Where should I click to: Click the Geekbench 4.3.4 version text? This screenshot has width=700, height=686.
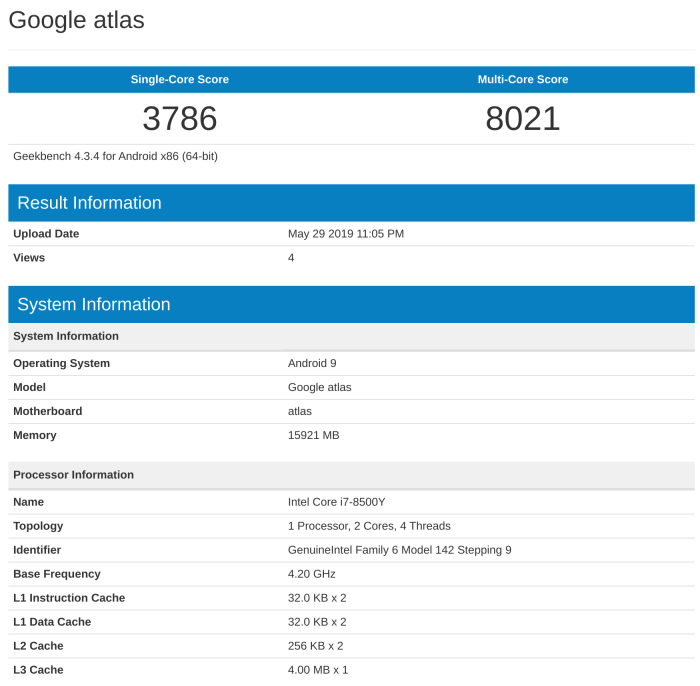(115, 156)
